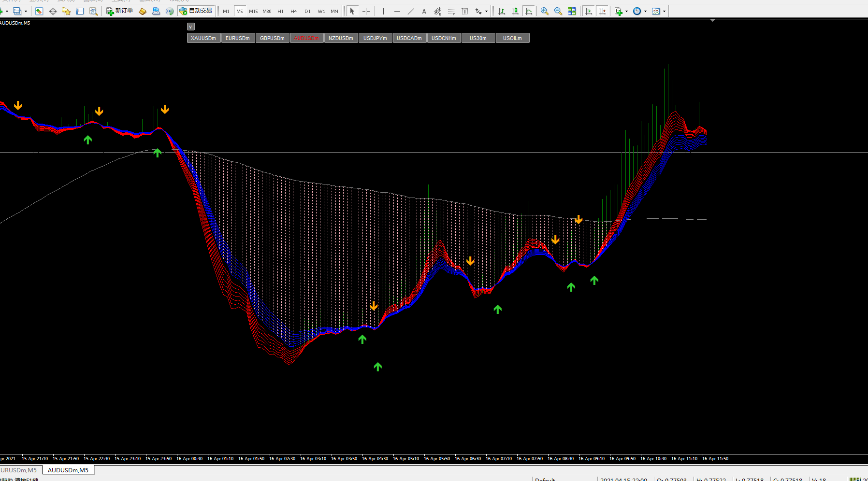The image size is (868, 481).
Task: Switch chart to H1 timeframe
Action: 280,11
